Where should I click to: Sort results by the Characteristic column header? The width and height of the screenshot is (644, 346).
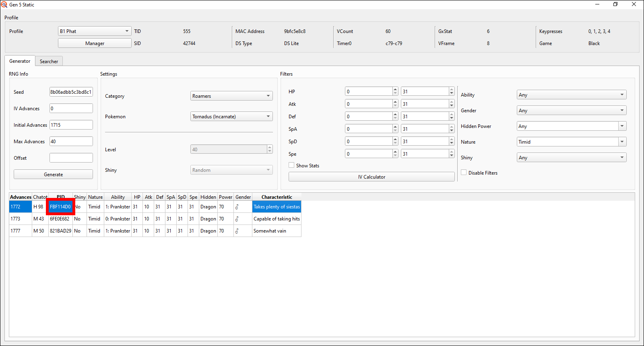(277, 197)
